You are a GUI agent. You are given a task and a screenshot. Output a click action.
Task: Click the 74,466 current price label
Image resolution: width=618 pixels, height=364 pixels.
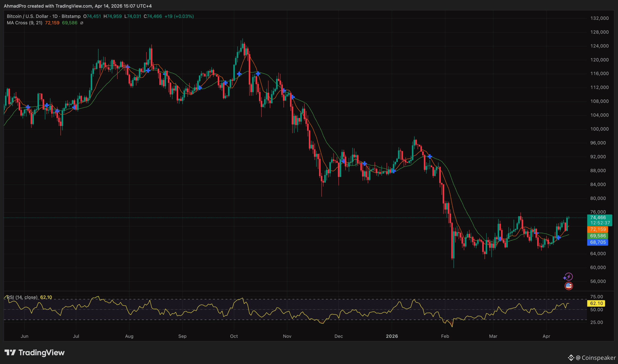point(598,218)
